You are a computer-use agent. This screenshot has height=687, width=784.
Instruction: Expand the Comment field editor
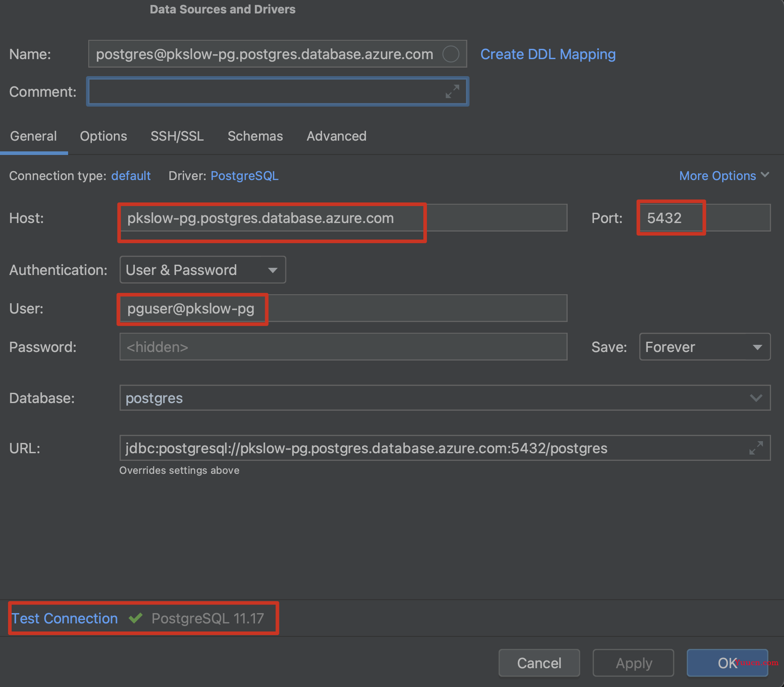pyautogui.click(x=452, y=91)
